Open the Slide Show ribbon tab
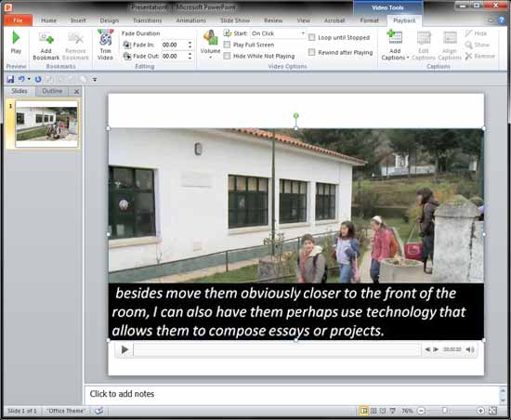Image resolution: width=511 pixels, height=420 pixels. pos(235,20)
